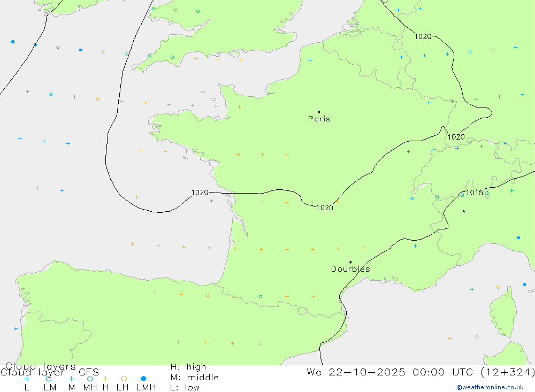
Task: Click the 1015 isobar label
Action: 474,193
